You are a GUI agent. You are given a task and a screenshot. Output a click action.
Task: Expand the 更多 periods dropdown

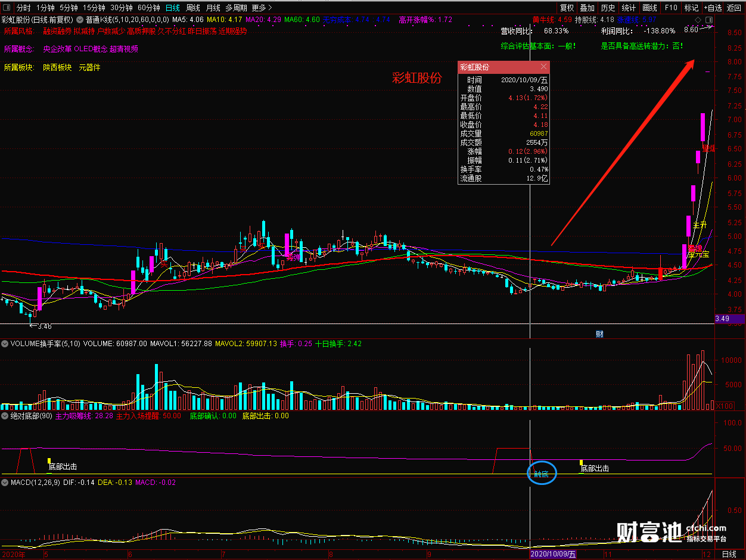[262, 8]
